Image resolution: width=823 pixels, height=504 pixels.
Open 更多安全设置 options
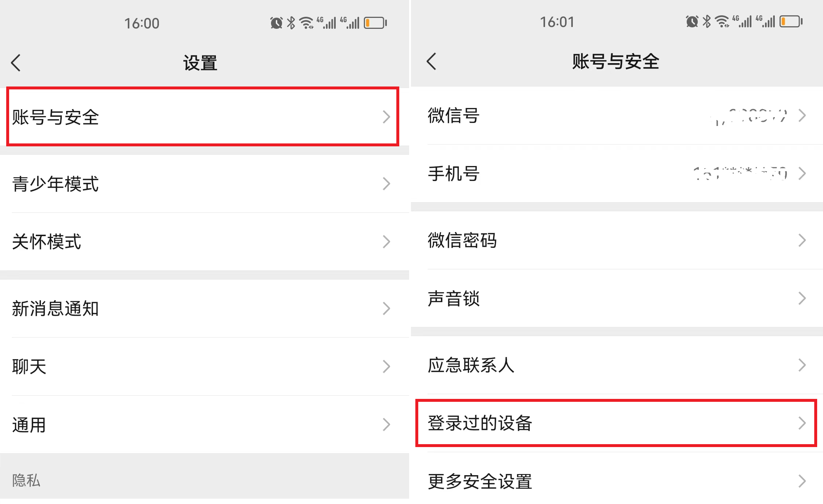click(x=617, y=481)
